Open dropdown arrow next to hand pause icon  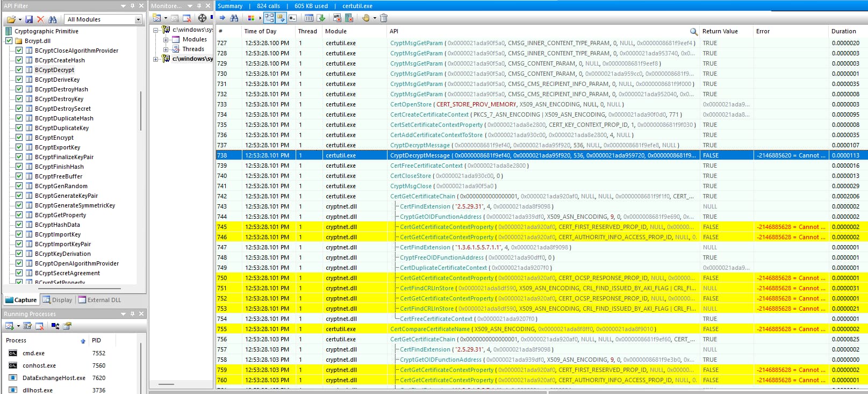[375, 18]
